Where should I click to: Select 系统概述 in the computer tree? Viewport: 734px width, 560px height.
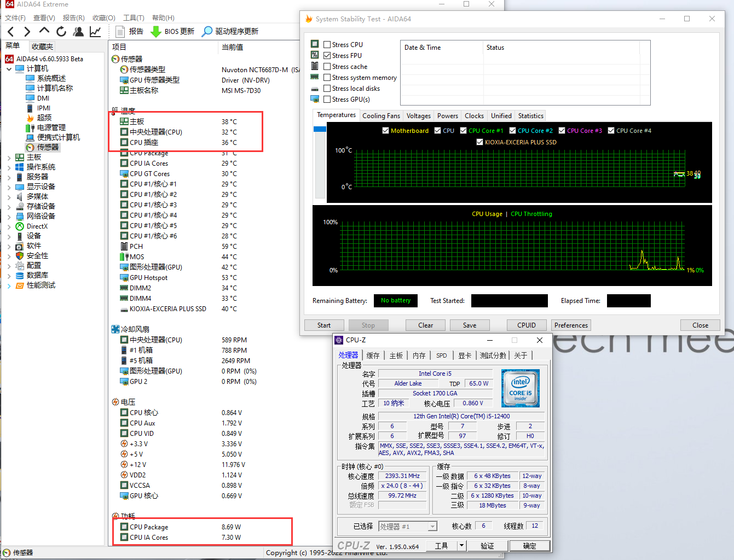pyautogui.click(x=51, y=78)
